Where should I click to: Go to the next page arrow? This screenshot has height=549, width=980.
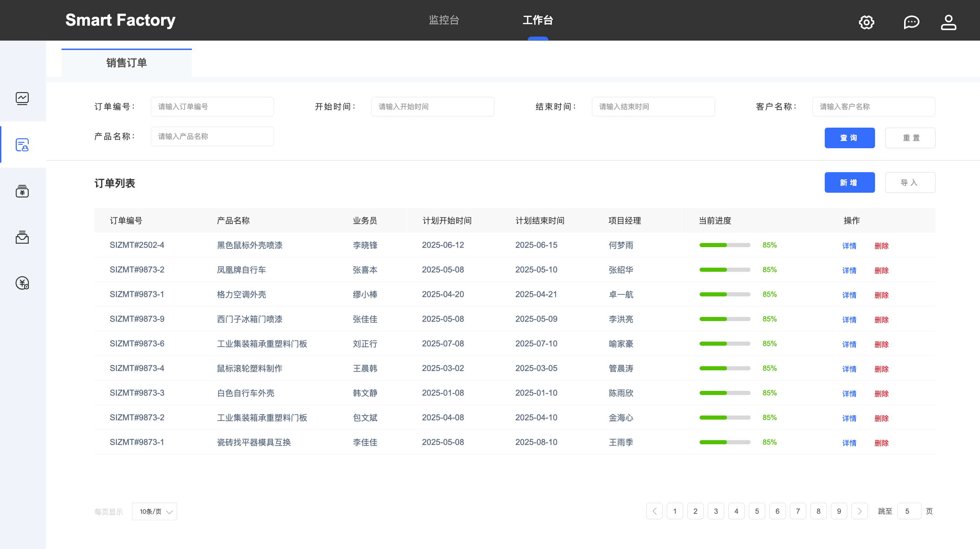click(x=859, y=511)
